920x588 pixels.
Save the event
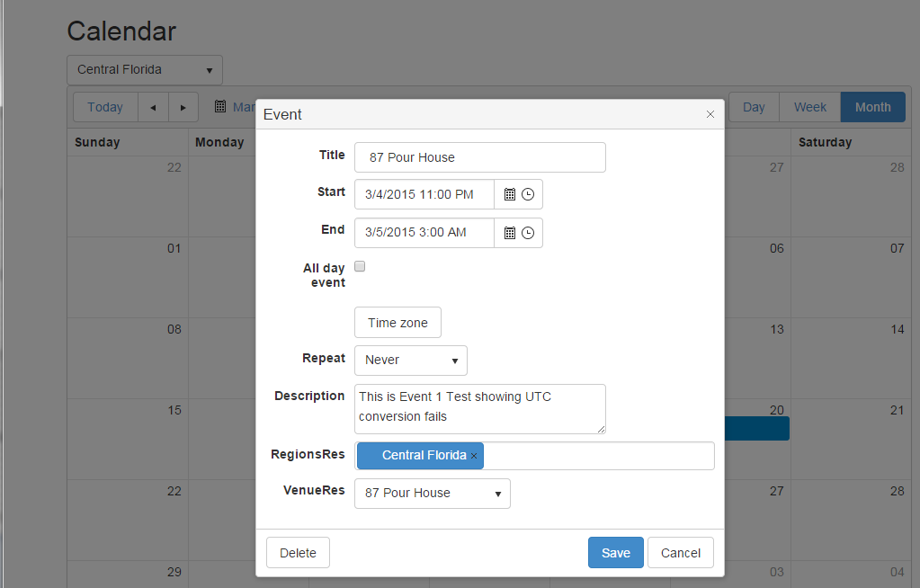615,553
